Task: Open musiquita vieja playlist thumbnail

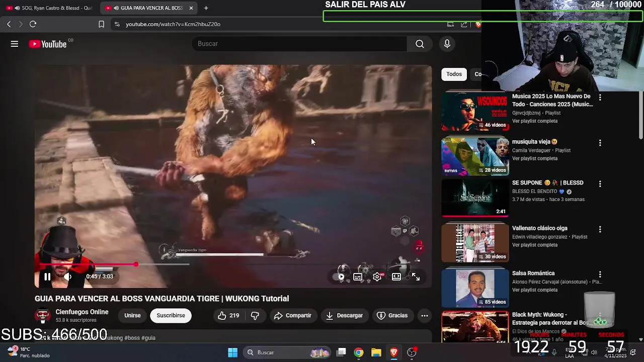Action: pyautogui.click(x=475, y=156)
